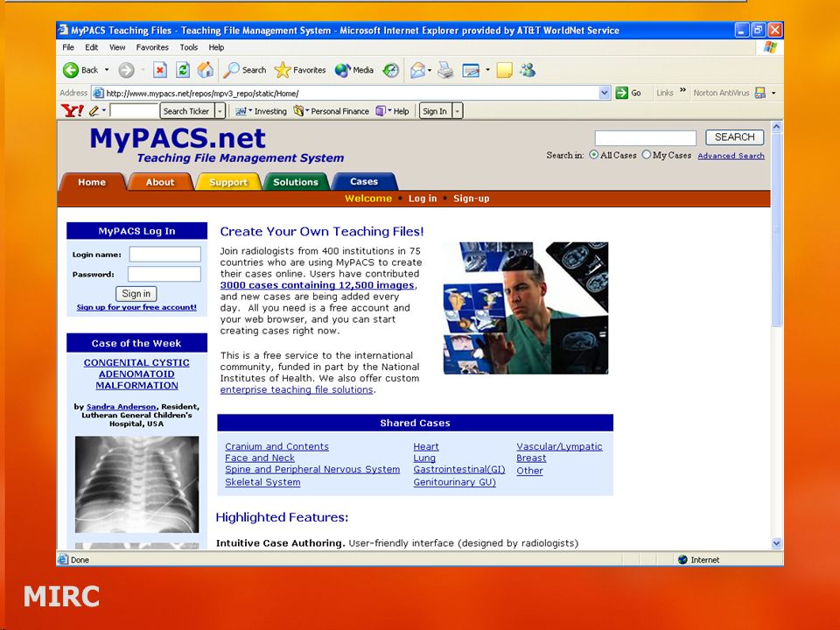Open the Edit icon dropdown arrow

click(x=487, y=70)
